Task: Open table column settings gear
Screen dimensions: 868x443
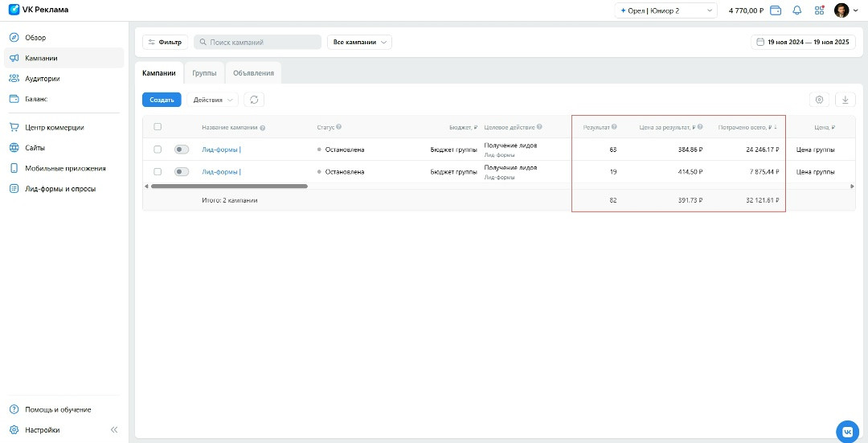Action: point(819,100)
